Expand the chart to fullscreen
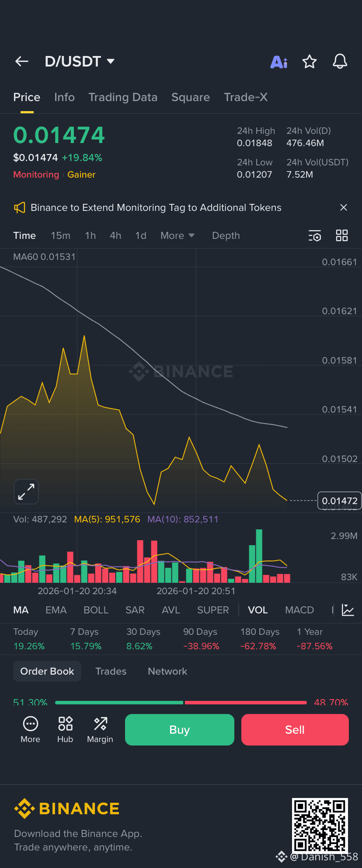The width and height of the screenshot is (362, 868). pos(26,492)
